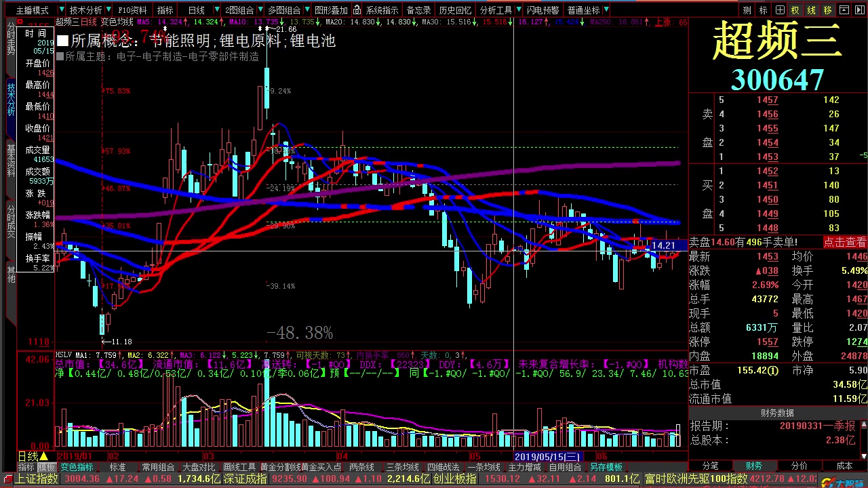This screenshot has width=868, height=488.
Task: Toggle the 线 drawing lines button
Action: click(811, 10)
